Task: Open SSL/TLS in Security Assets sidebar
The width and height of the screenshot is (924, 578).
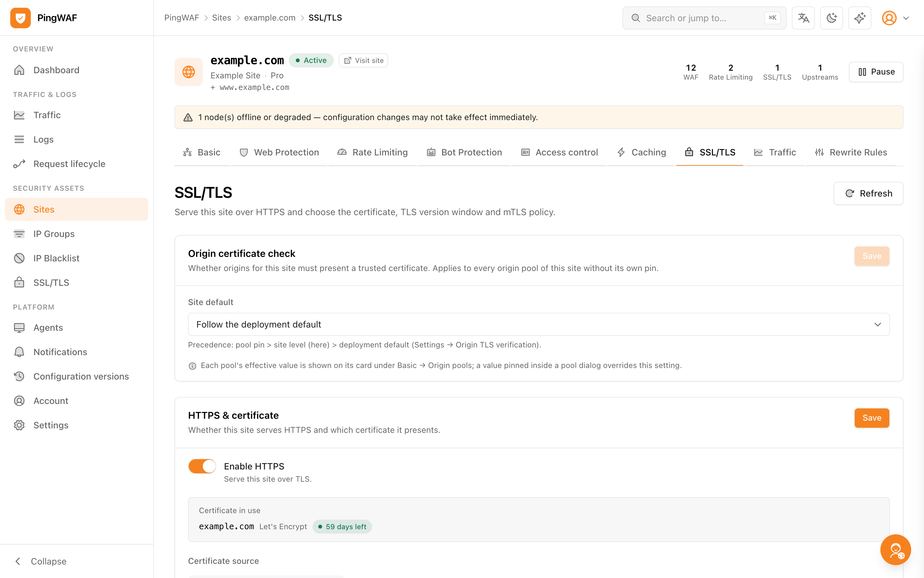Action: [76, 283]
